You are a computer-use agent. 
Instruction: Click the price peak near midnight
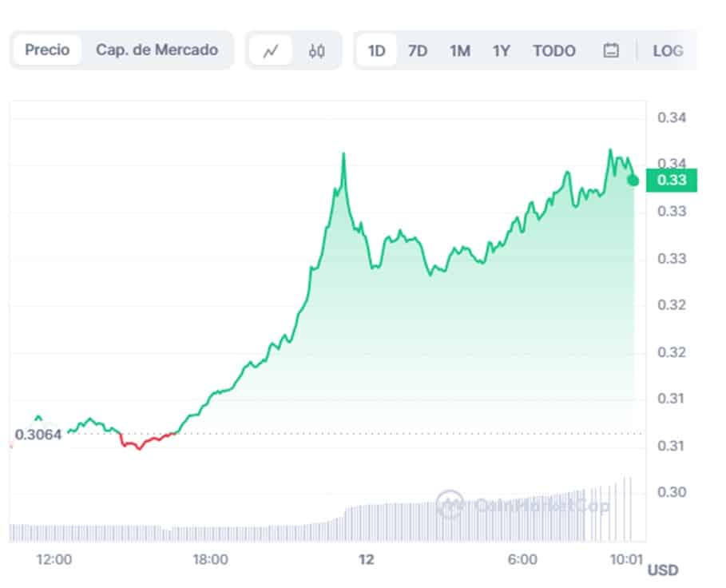[343, 154]
